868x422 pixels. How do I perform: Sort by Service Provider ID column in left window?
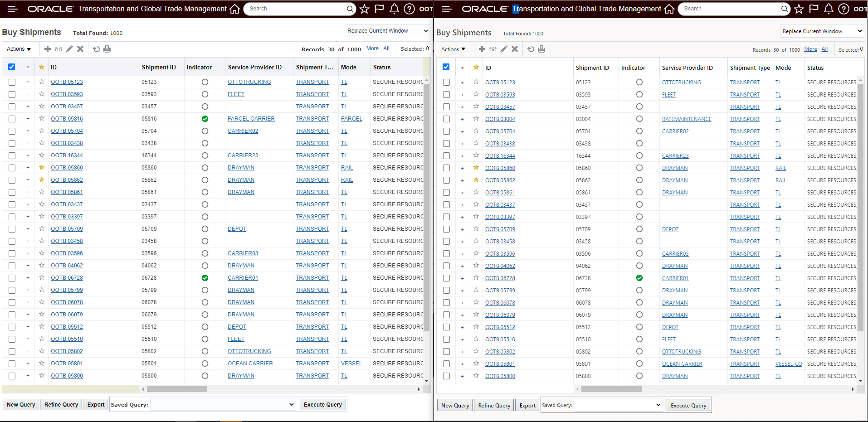point(255,67)
